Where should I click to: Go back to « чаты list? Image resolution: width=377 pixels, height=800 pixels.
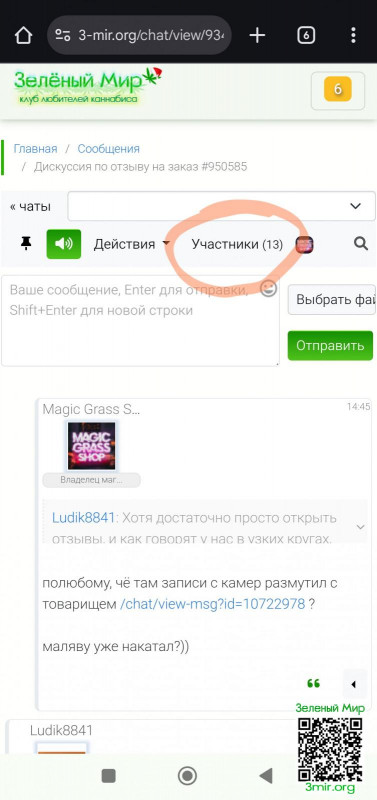[x=30, y=207]
